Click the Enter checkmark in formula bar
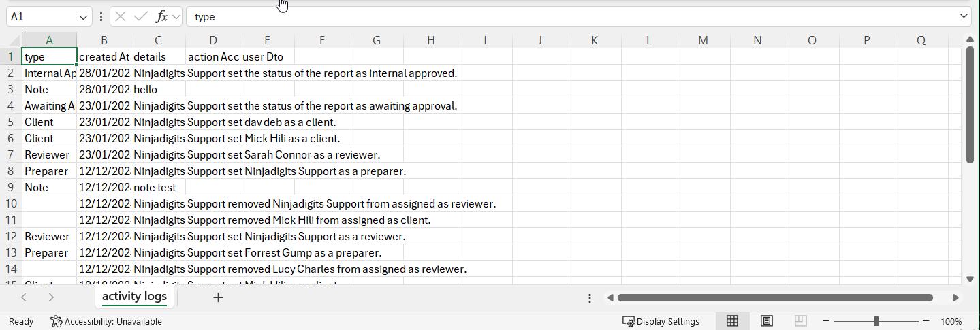The image size is (980, 330). [x=141, y=16]
